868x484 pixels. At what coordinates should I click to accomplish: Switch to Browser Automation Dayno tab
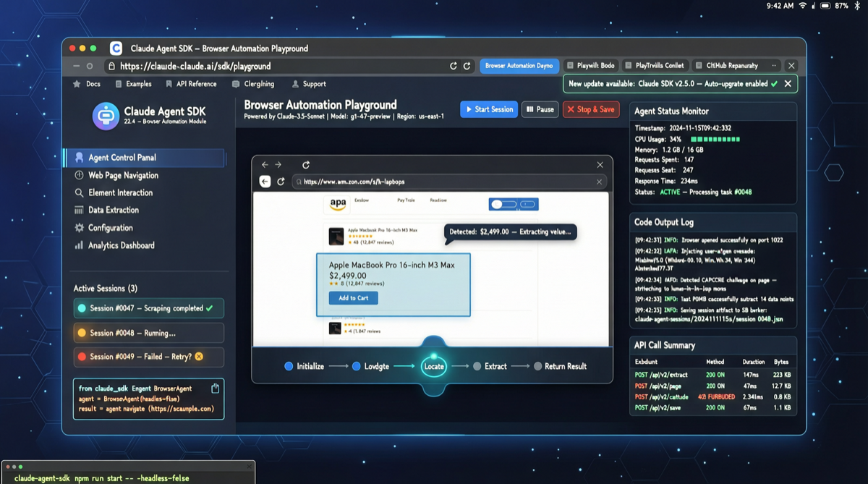tap(519, 66)
